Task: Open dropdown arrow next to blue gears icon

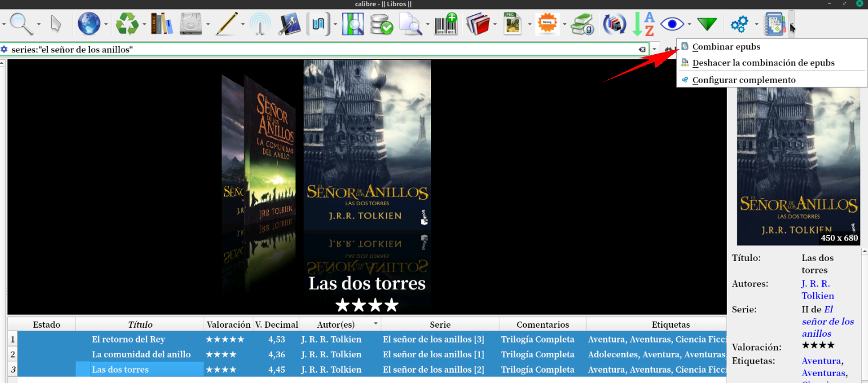Action: point(756,24)
